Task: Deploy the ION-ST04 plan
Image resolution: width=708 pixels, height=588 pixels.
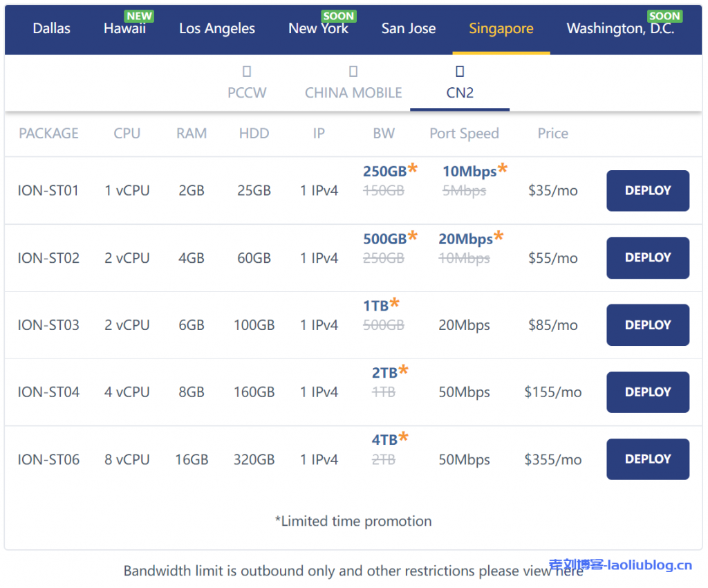Action: [x=648, y=392]
